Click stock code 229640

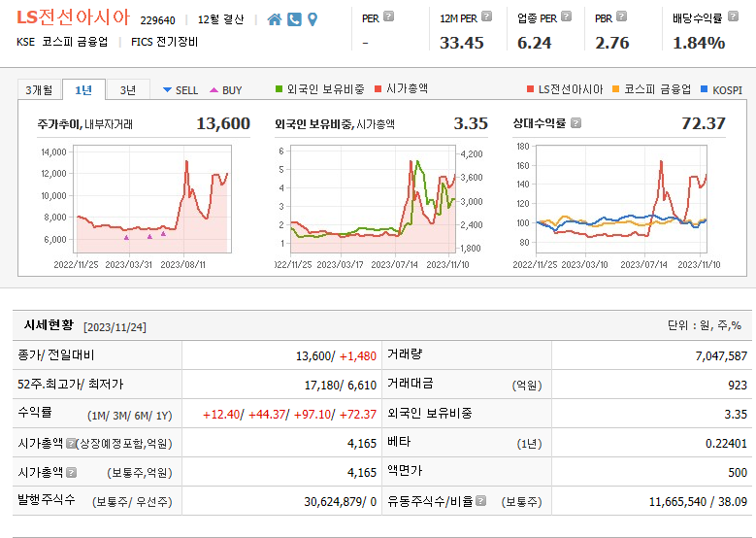coord(157,20)
